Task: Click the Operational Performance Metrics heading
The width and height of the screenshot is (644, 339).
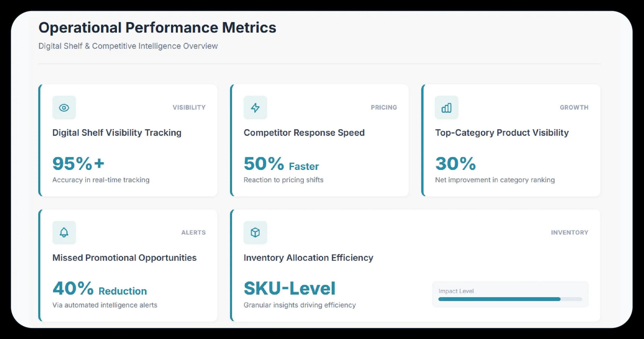Action: (x=157, y=28)
